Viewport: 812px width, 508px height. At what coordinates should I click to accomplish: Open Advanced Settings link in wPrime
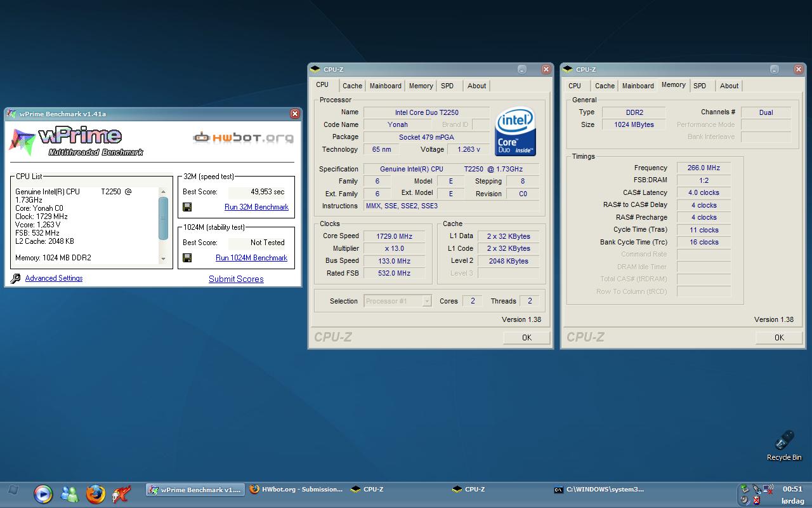point(54,278)
